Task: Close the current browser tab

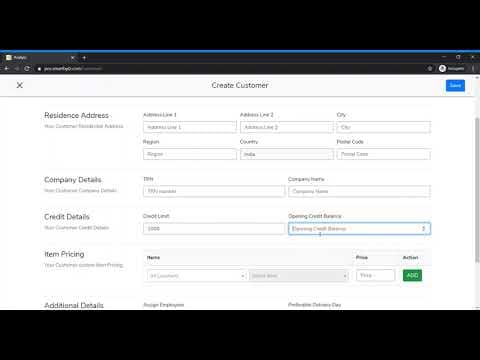Action: [x=72, y=58]
